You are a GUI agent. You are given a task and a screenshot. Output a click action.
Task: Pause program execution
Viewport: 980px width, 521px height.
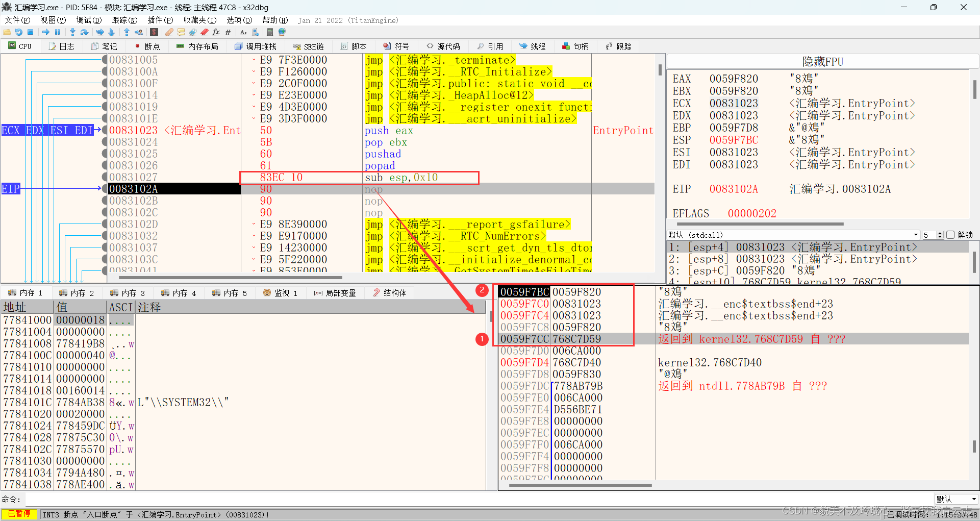point(57,32)
